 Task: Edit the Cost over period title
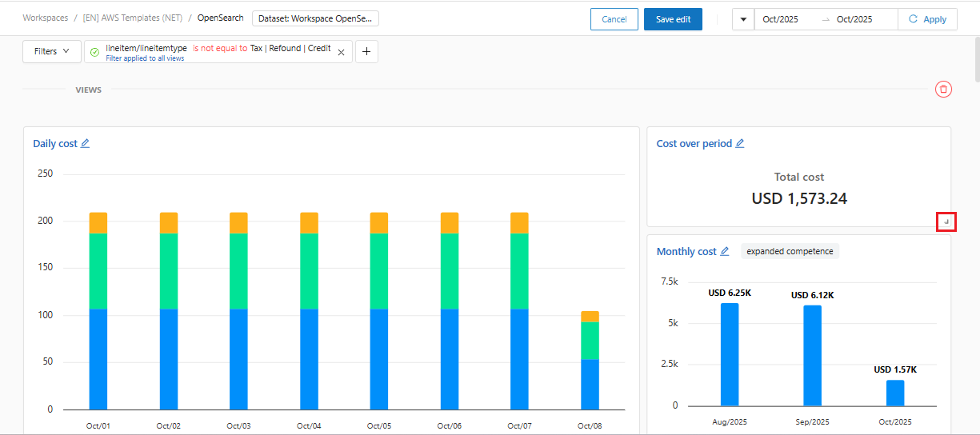740,144
